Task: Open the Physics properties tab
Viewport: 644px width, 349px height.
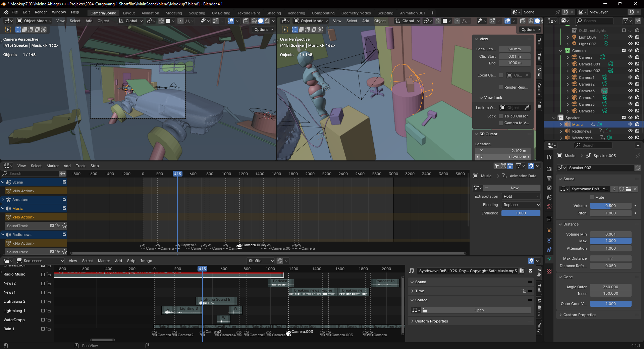Action: pyautogui.click(x=549, y=240)
